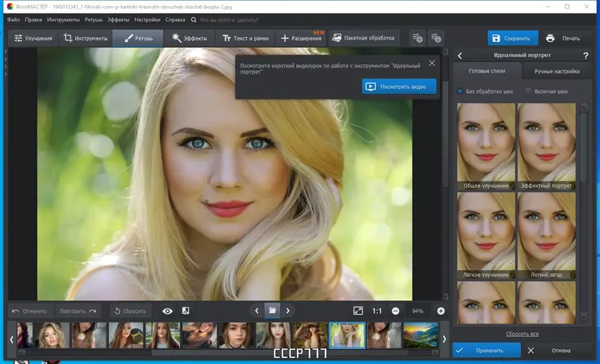Toggle the eye preview of the original photo

(167, 310)
